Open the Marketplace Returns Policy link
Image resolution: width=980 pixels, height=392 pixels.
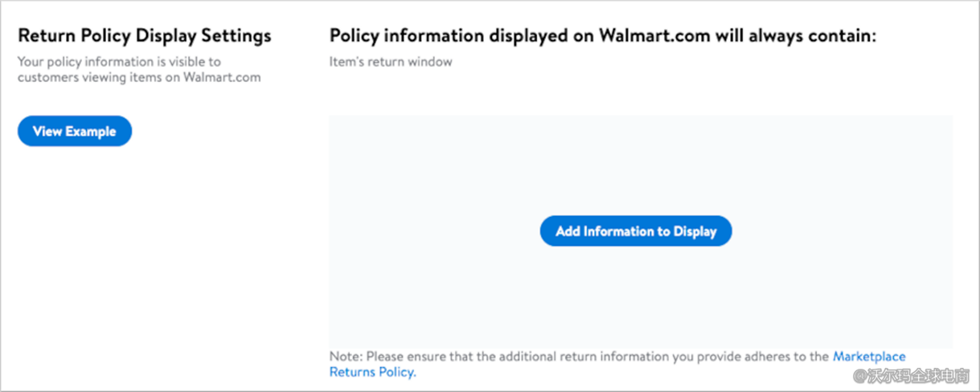coord(868,356)
